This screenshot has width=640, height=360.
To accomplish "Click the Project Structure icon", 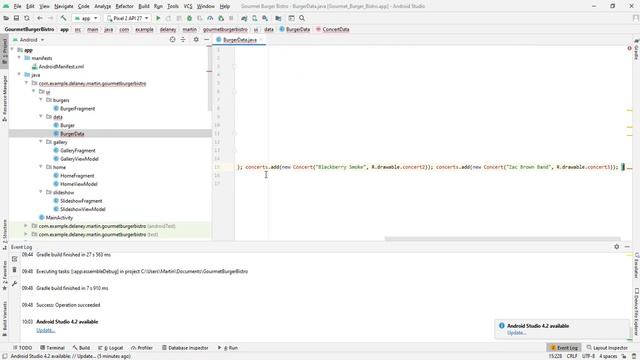I will point(278,18).
